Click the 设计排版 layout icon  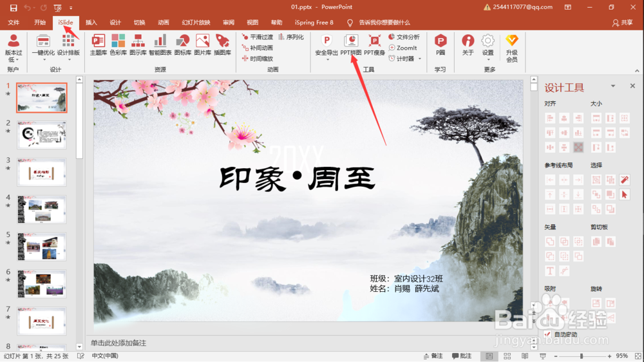pyautogui.click(x=68, y=44)
